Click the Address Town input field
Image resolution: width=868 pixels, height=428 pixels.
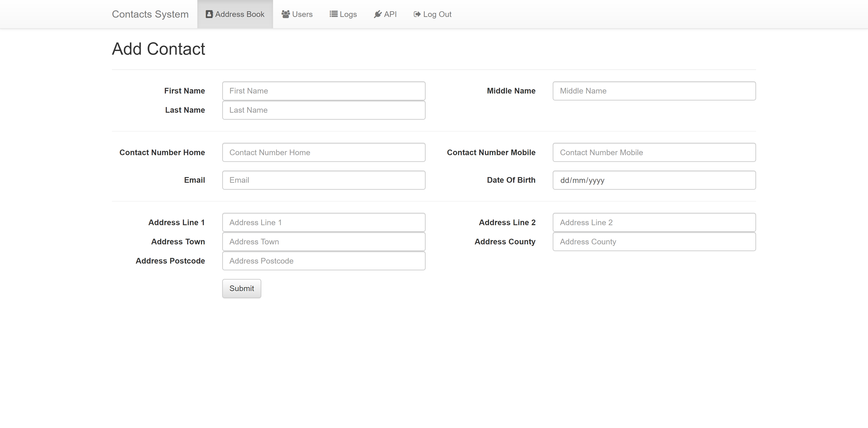pyautogui.click(x=324, y=242)
